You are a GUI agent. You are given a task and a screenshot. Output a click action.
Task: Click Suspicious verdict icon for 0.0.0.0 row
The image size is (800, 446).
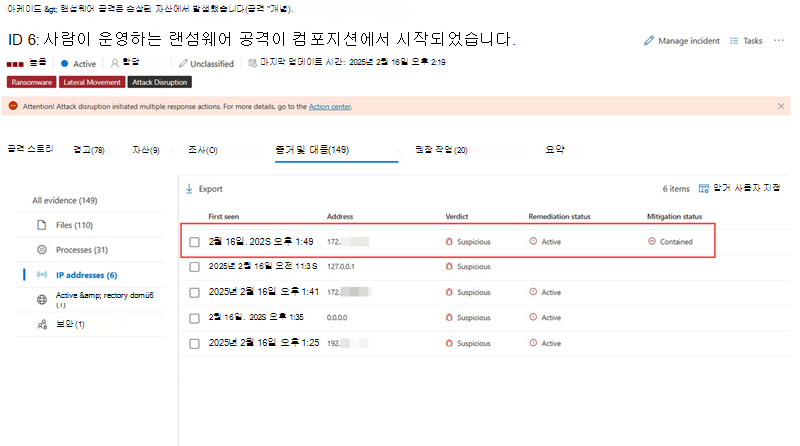449,317
